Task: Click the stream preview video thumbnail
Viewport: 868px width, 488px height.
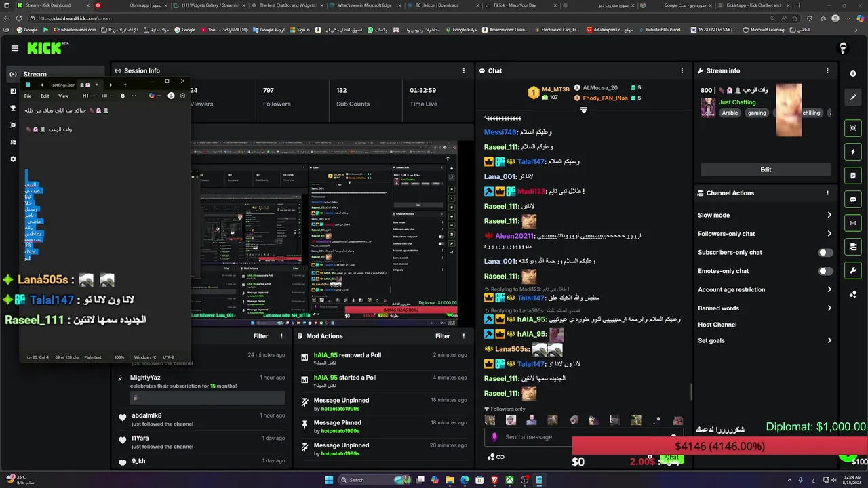Action: click(x=324, y=233)
